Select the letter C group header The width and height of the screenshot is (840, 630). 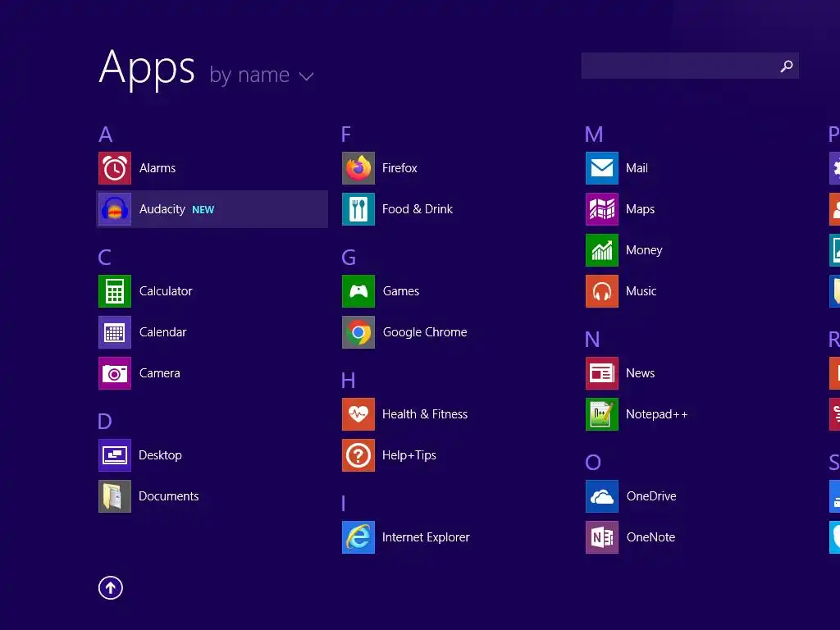pyautogui.click(x=104, y=258)
